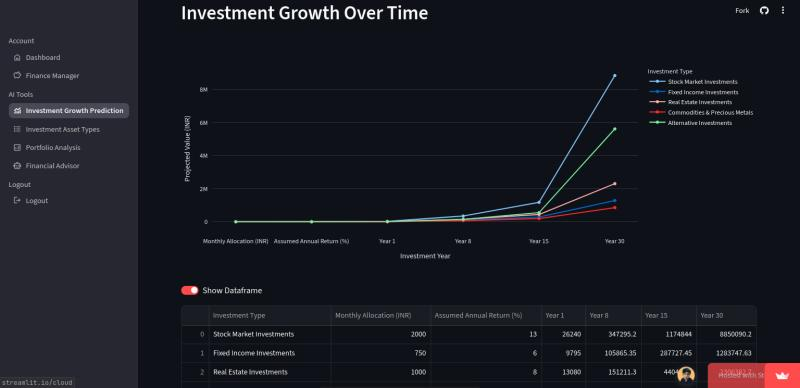This screenshot has width=800, height=388.
Task: Open the Finance Manager page
Action: tap(69, 76)
